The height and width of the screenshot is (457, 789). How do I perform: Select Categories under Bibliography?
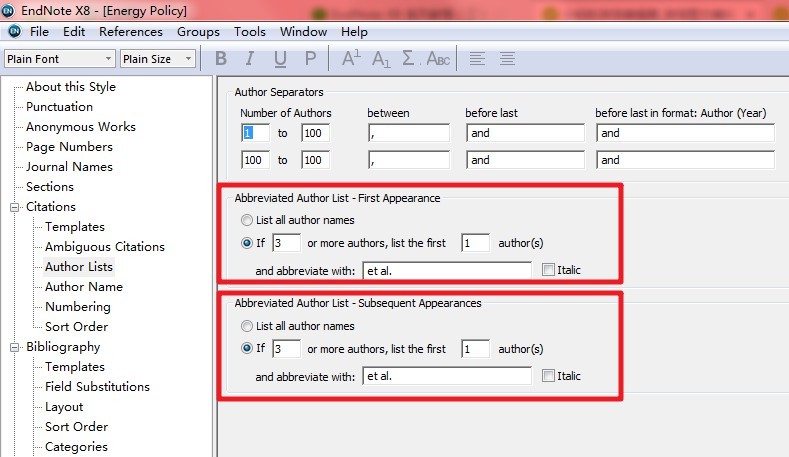point(76,447)
